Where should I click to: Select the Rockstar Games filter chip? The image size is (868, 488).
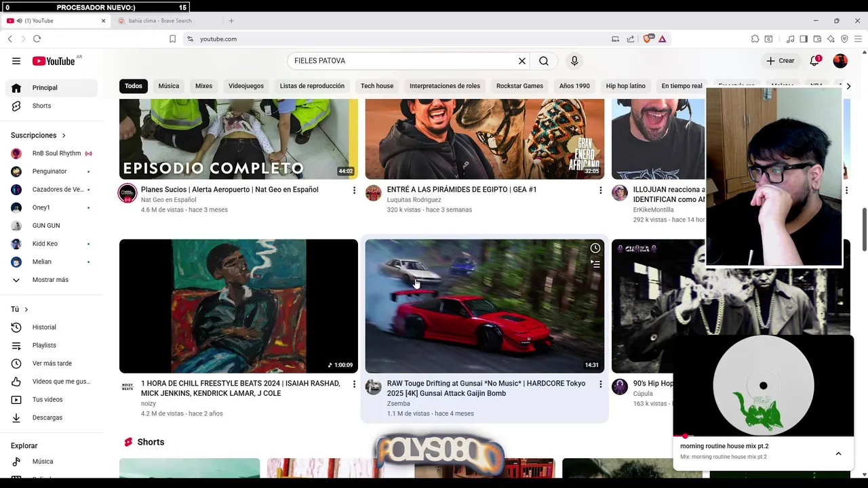click(519, 86)
